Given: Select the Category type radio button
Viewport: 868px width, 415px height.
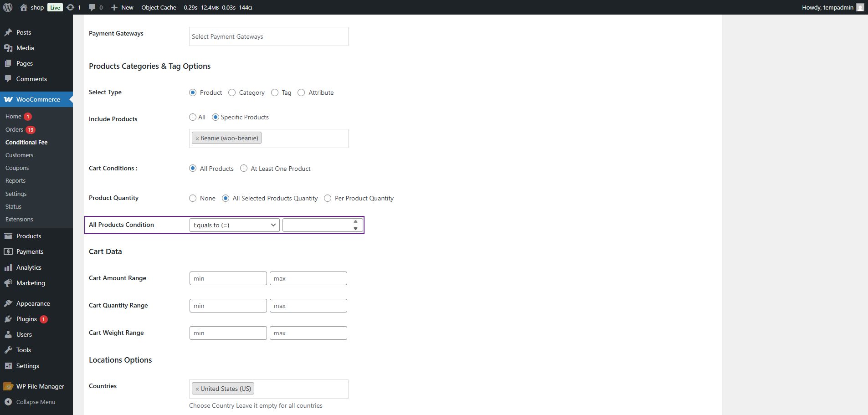Looking at the screenshot, I should pos(232,92).
